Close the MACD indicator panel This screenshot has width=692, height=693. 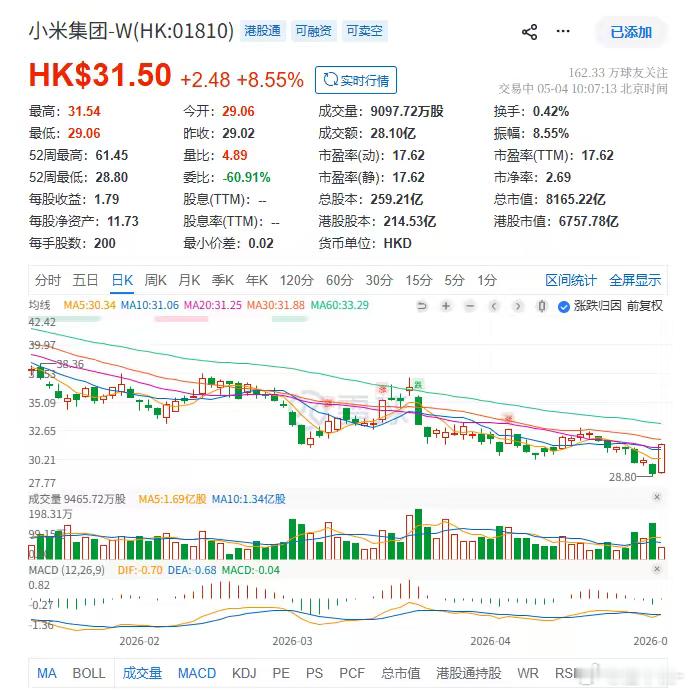pyautogui.click(x=657, y=569)
